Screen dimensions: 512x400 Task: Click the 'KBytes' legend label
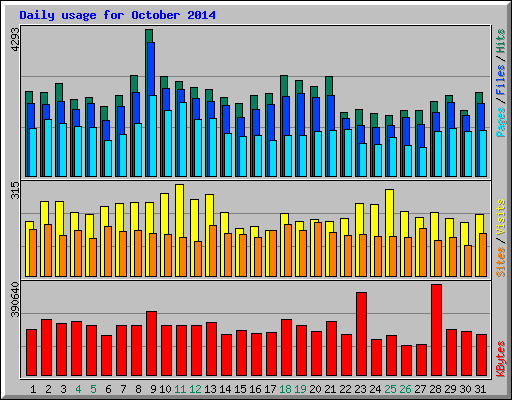tap(501, 359)
